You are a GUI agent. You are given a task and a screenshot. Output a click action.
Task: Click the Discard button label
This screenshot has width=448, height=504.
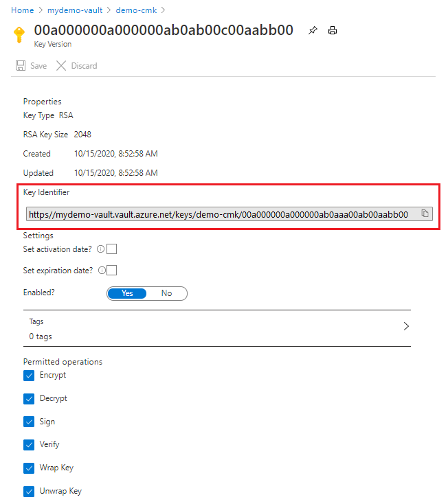tap(84, 66)
